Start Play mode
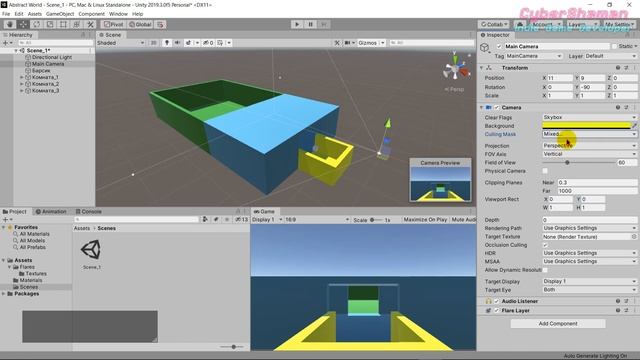 tap(297, 24)
